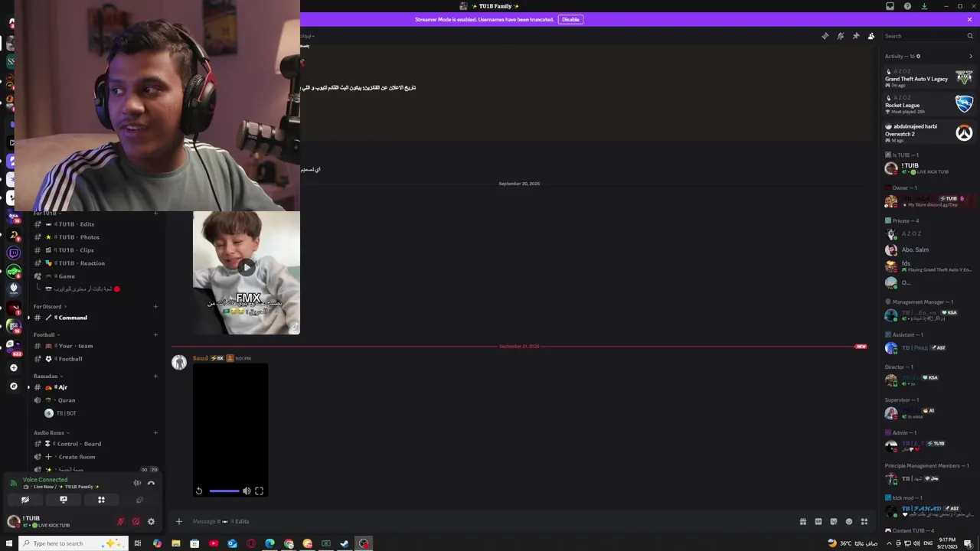Viewport: 980px width, 551px height.
Task: Open the Threads icon in channel header
Action: [825, 36]
